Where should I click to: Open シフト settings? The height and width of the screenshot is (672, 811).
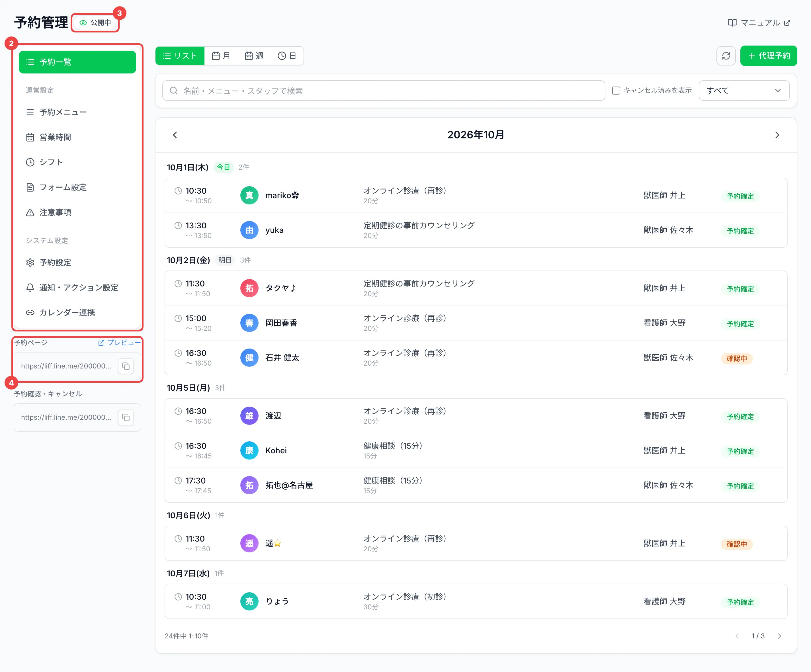77,162
